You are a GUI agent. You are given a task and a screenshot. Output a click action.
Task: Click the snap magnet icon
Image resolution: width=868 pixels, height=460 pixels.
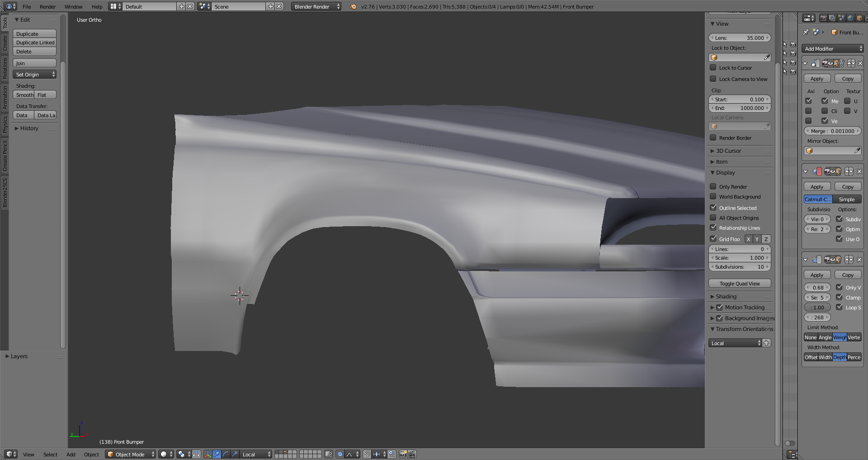pos(367,454)
